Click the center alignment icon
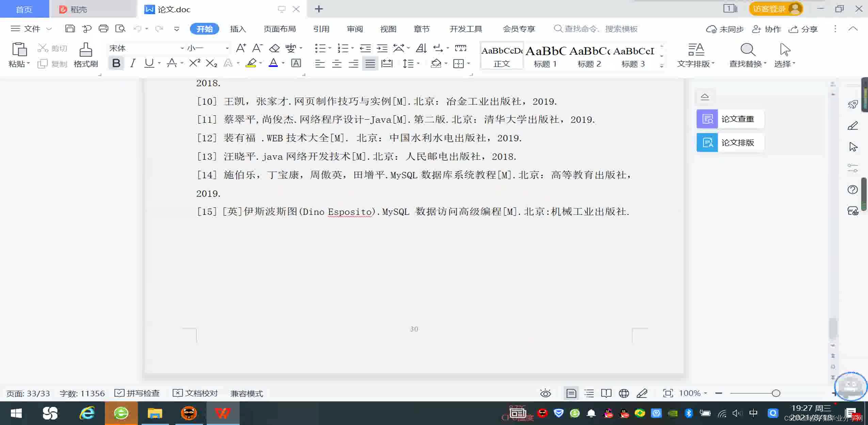 pos(337,64)
